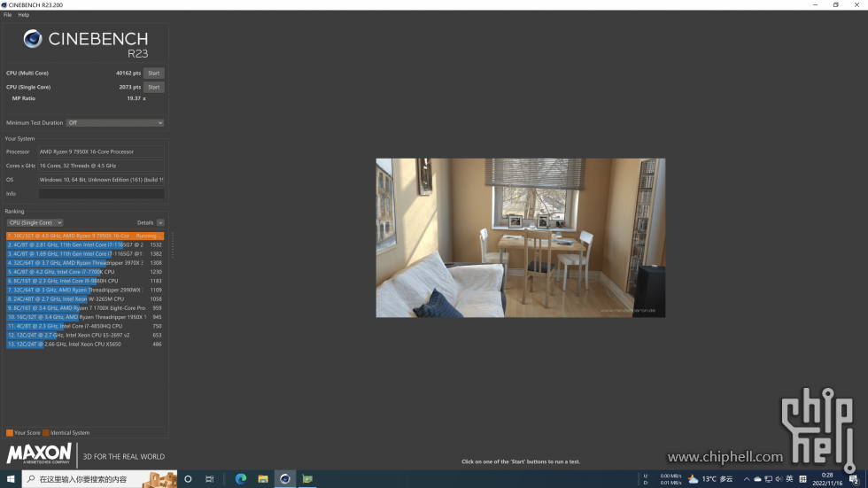Click the OneDrive cloud tray icon
The image size is (868, 488).
[757, 479]
